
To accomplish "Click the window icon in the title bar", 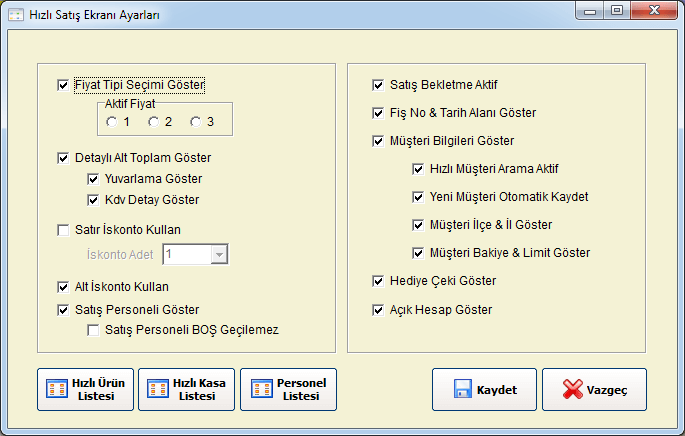I will 16,14.
